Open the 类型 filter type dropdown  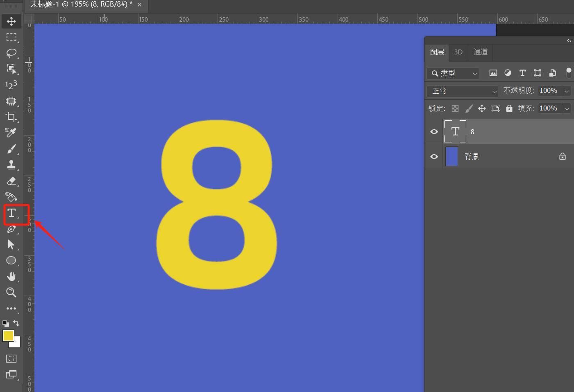[453, 73]
